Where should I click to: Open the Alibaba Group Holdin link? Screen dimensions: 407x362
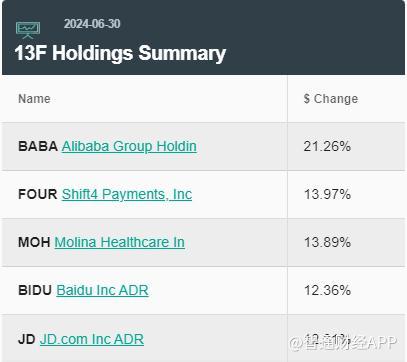click(x=129, y=146)
